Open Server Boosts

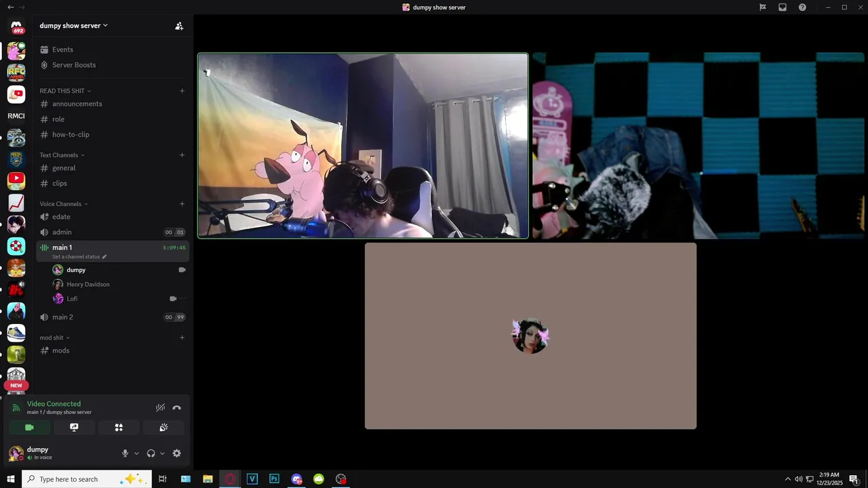(x=113, y=65)
